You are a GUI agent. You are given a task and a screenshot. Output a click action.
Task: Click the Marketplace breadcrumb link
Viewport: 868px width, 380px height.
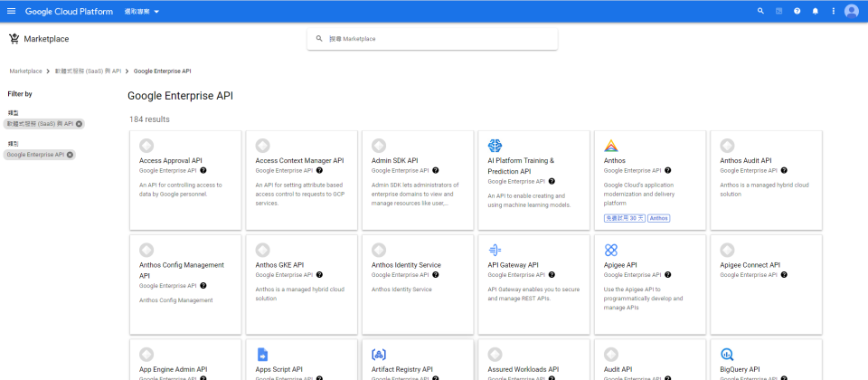coord(25,71)
